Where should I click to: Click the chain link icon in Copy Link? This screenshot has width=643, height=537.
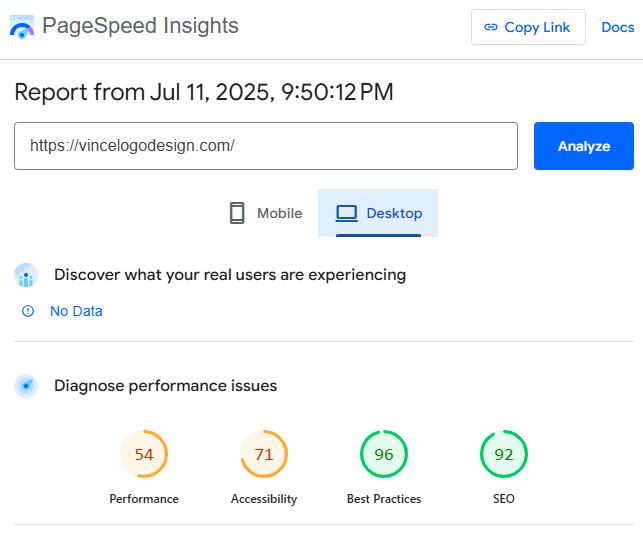coord(491,27)
